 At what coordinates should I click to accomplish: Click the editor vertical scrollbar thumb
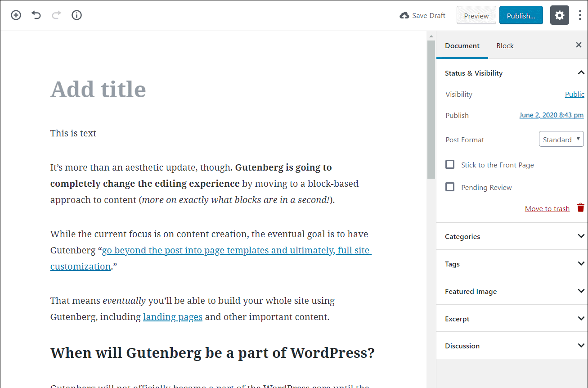click(x=431, y=109)
